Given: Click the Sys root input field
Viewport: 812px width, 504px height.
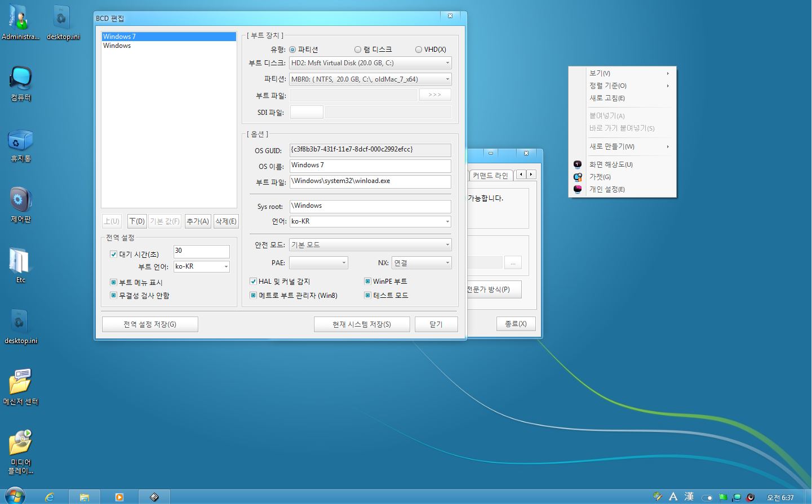Looking at the screenshot, I should 370,206.
